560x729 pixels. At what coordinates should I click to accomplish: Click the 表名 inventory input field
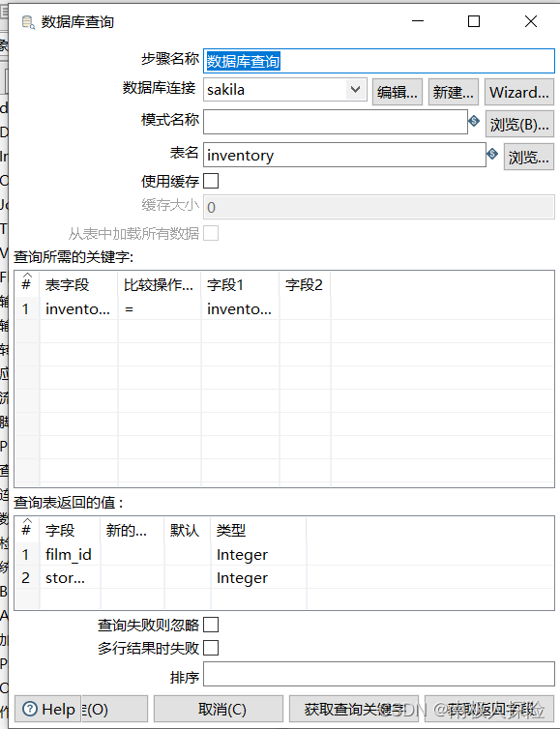click(x=344, y=155)
